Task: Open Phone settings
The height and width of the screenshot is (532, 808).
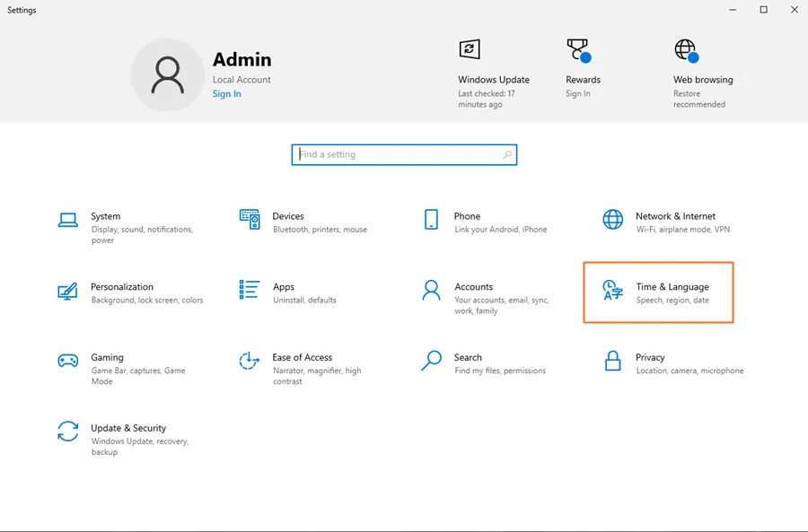Action: tap(467, 222)
